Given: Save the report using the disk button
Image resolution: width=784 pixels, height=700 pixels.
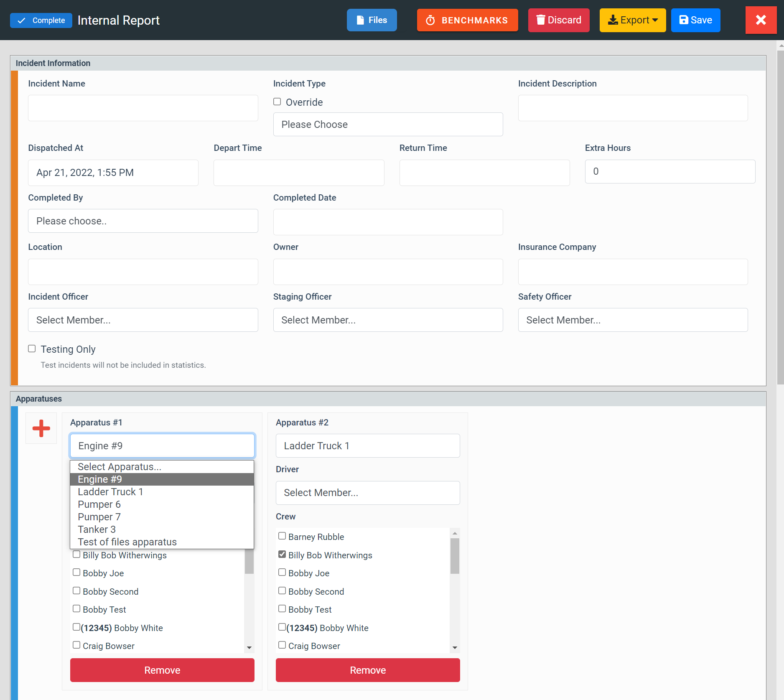Looking at the screenshot, I should click(x=695, y=20).
